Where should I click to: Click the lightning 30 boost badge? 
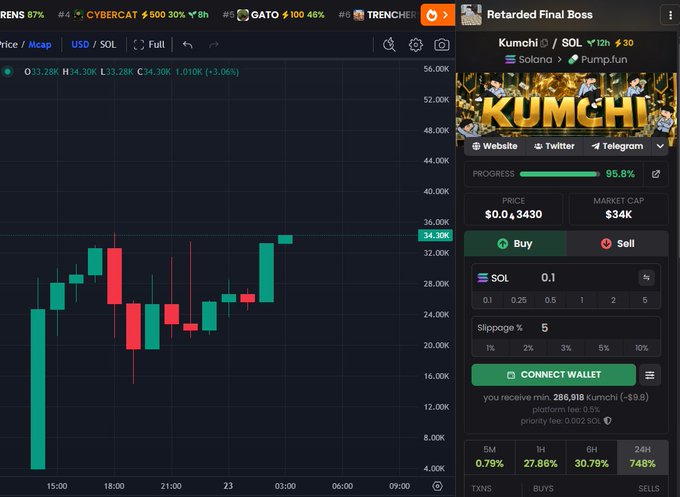[x=624, y=43]
